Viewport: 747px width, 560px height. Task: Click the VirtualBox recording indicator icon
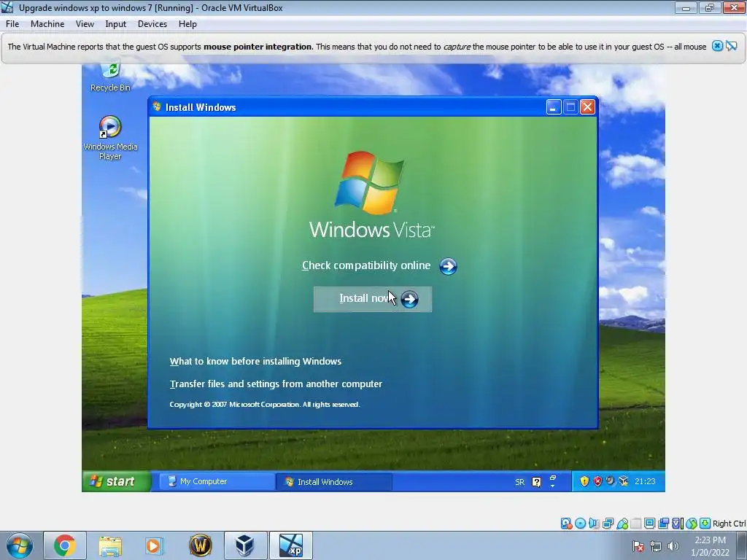tap(663, 524)
